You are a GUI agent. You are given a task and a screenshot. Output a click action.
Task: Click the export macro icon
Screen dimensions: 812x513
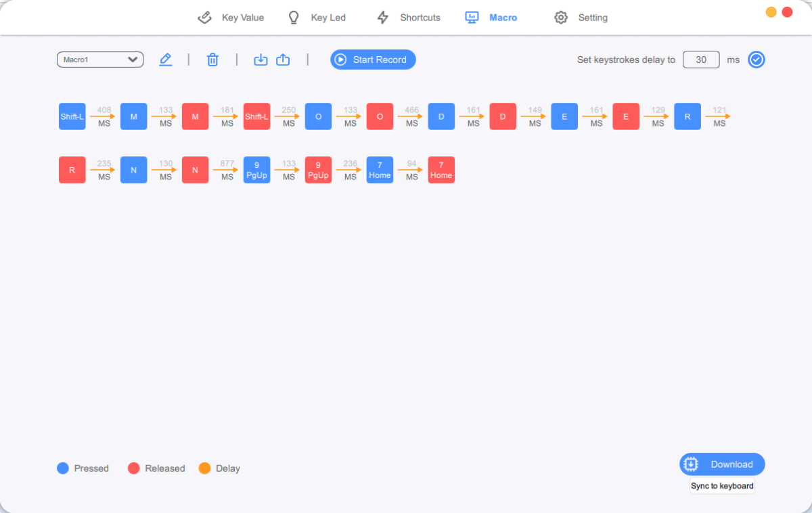(x=283, y=60)
